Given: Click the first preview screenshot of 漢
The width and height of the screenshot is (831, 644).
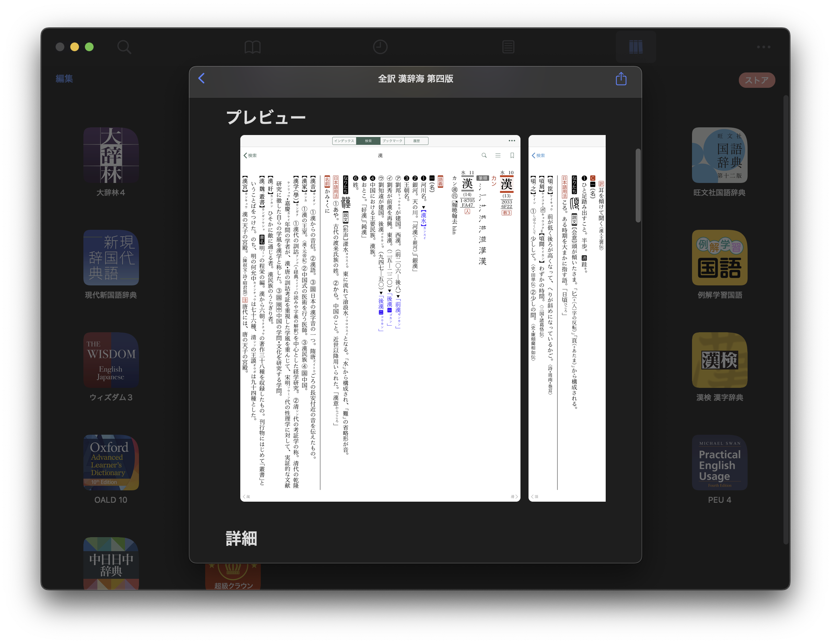Looking at the screenshot, I should tap(380, 318).
